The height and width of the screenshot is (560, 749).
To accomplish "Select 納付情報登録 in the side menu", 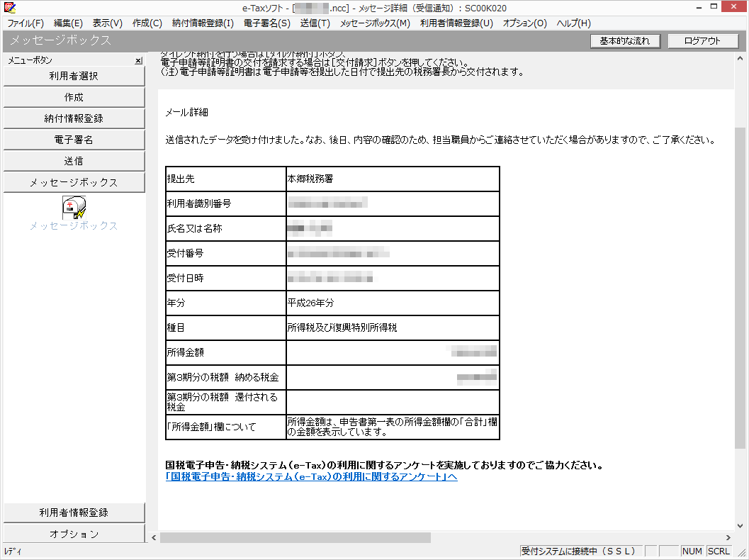I will 74,118.
